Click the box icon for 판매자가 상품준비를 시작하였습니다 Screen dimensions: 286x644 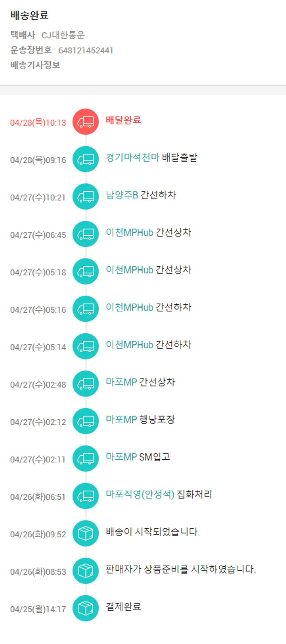85,571
